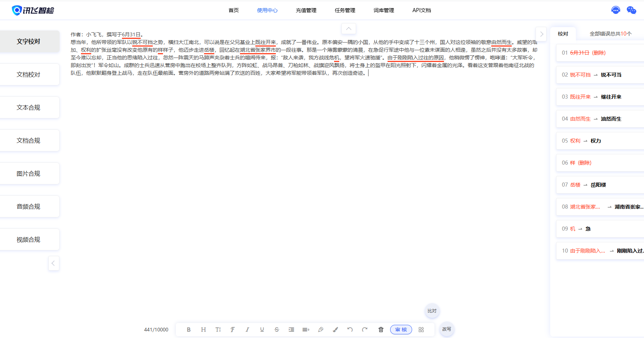
Task: Go to 首页
Action: 234,10
